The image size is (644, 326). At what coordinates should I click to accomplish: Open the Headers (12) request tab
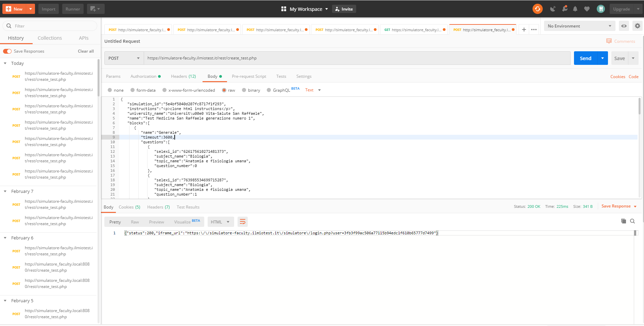183,76
